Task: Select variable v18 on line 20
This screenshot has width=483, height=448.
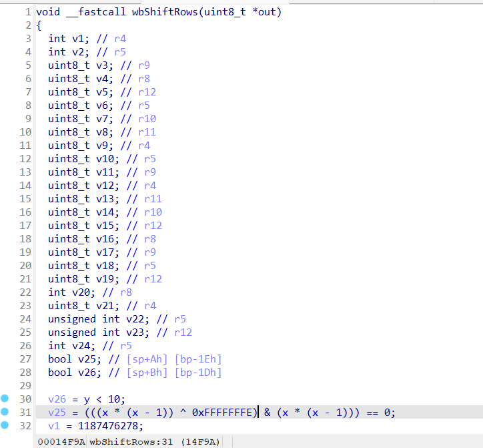Action: [x=107, y=266]
